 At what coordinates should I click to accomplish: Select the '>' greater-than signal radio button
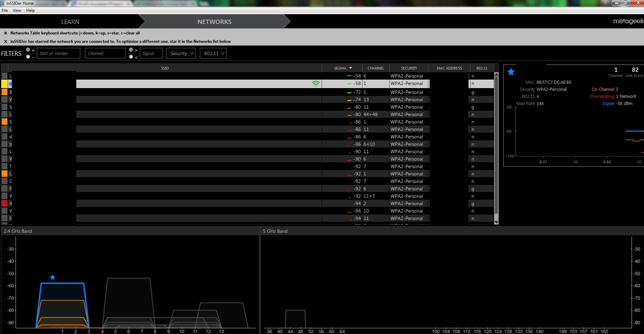point(131,50)
